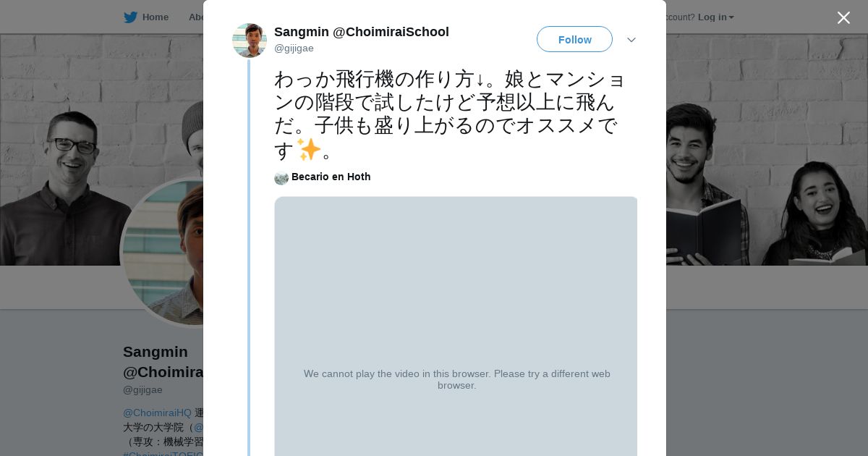This screenshot has width=868, height=456.
Task: Follow Sangmin with the Follow button
Action: pos(574,40)
